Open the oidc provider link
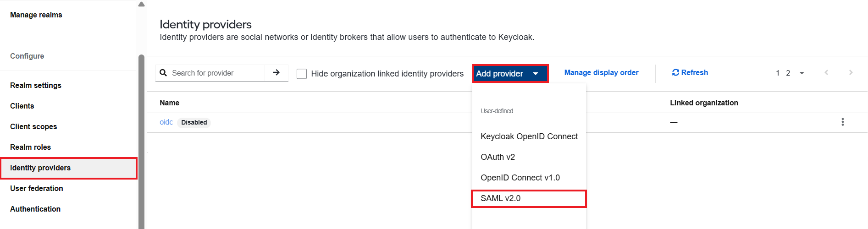 pos(166,122)
